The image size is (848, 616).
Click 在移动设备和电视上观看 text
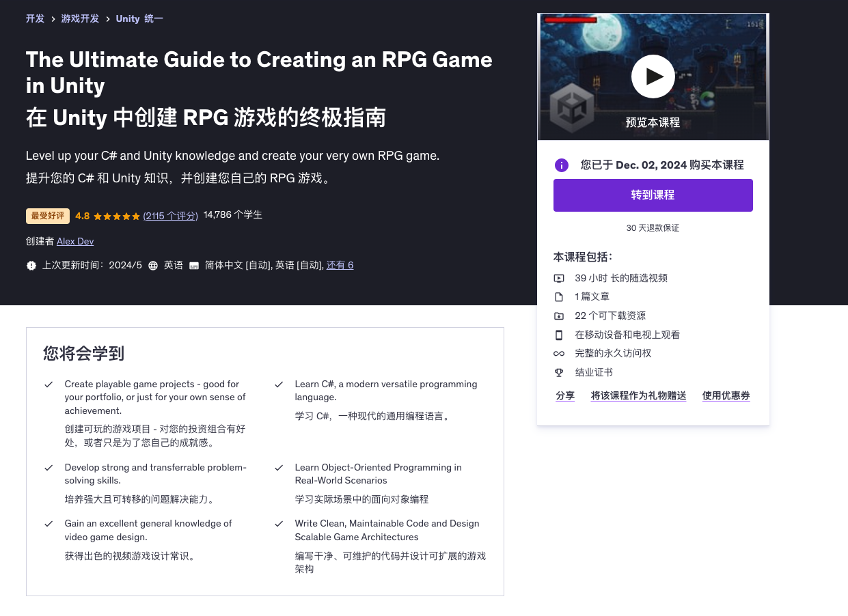(627, 335)
